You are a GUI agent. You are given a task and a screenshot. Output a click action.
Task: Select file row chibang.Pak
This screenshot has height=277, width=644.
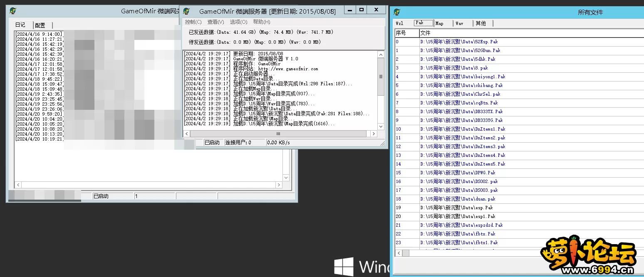[519, 85]
